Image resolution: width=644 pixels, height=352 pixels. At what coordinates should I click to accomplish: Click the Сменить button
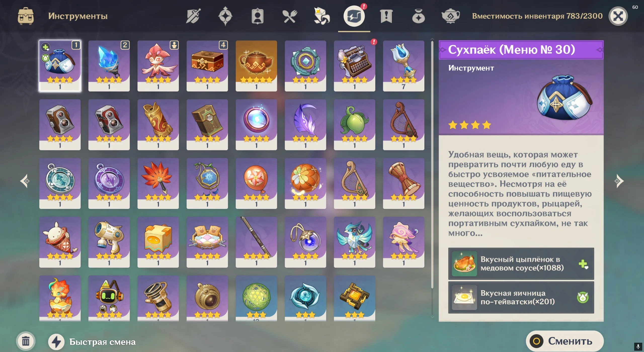point(565,341)
